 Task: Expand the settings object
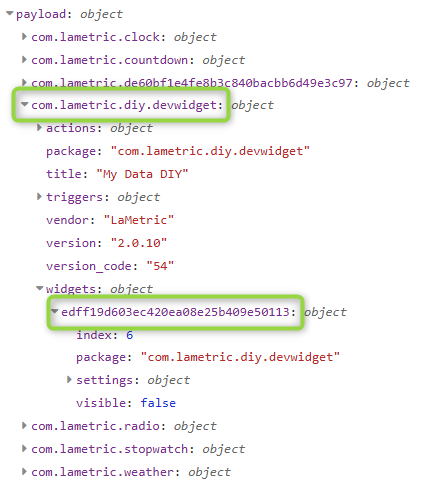(x=69, y=379)
